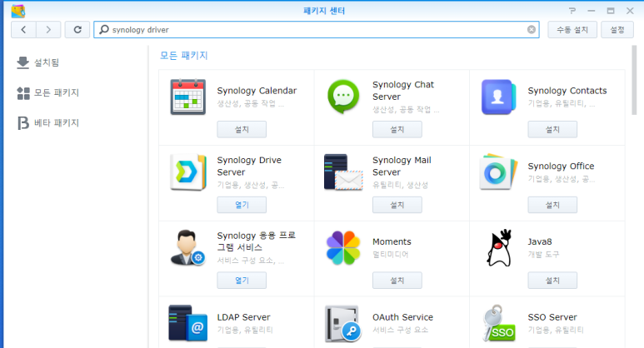Screen dimensions: 644x348
Task: Click the Synology Drive Server icon
Action: pyautogui.click(x=188, y=172)
